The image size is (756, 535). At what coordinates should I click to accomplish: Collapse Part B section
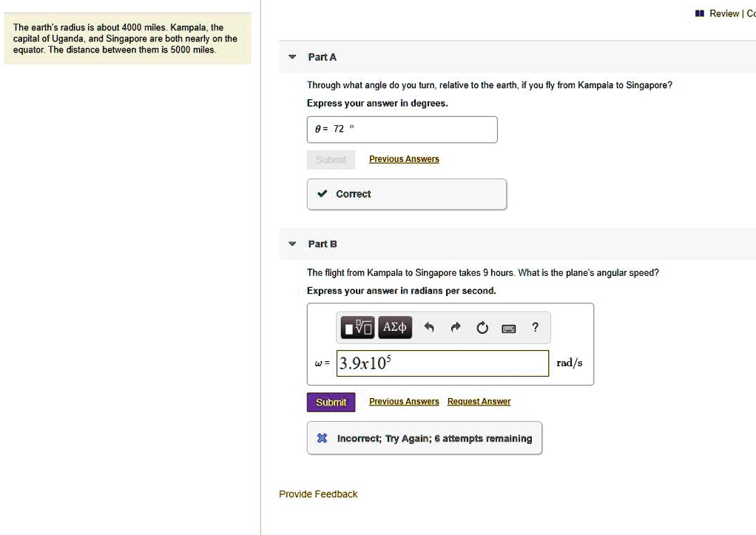(292, 243)
